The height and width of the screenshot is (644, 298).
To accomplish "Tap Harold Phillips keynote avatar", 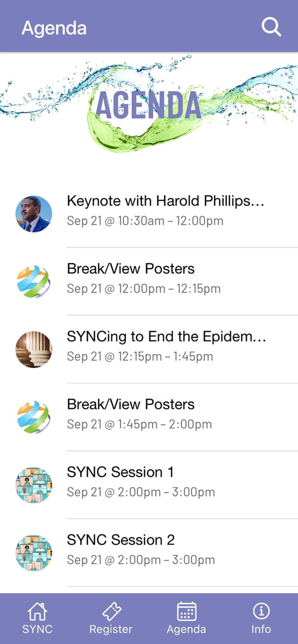I will pyautogui.click(x=34, y=214).
